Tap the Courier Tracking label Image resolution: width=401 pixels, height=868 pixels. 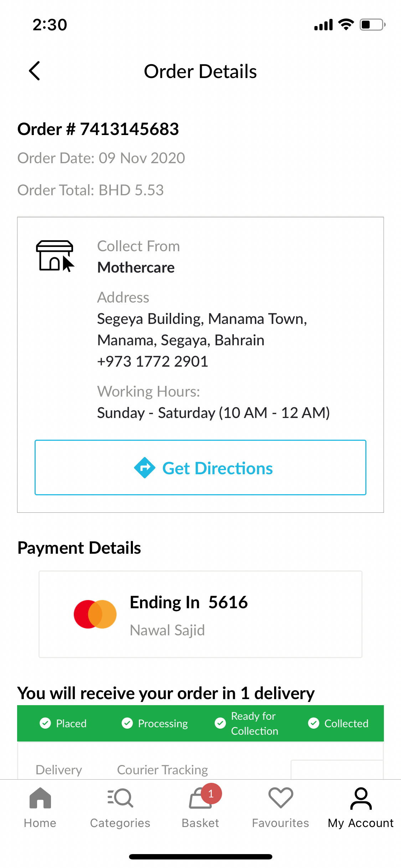point(163,770)
